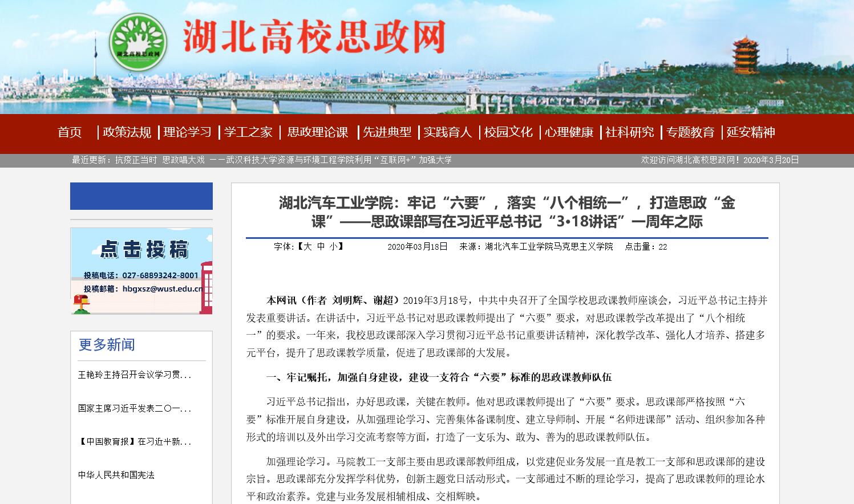The width and height of the screenshot is (854, 504).
Task: Open the 首页 home menu item
Action: point(70,132)
